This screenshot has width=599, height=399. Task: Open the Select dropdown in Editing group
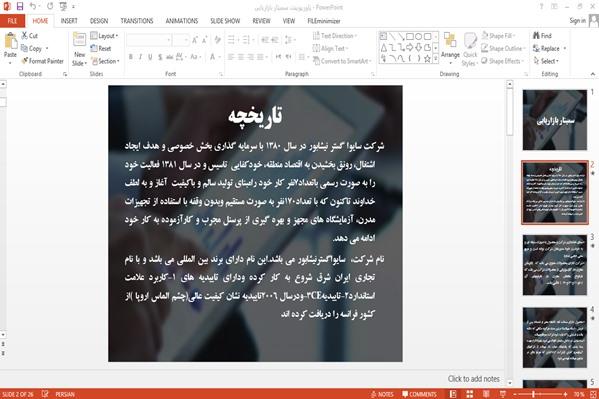coord(546,61)
